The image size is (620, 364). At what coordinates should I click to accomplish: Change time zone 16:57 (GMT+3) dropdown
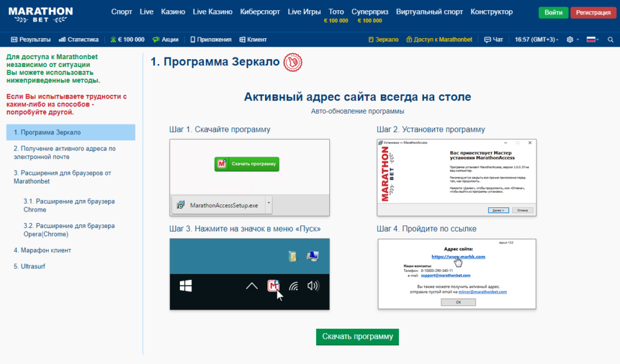point(536,39)
